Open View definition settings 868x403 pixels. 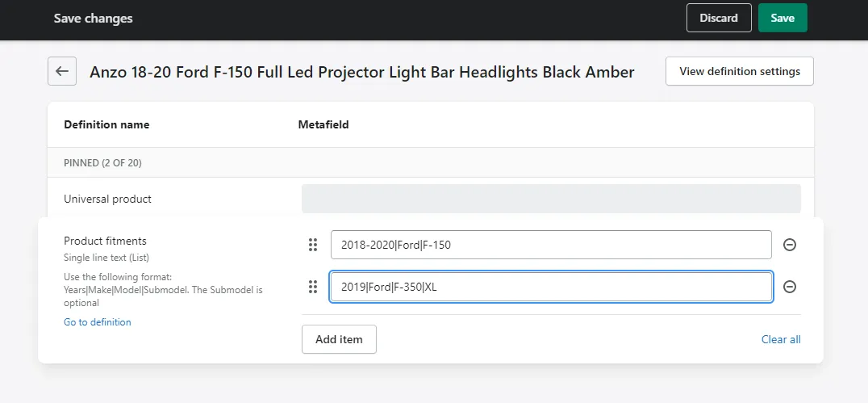point(739,71)
